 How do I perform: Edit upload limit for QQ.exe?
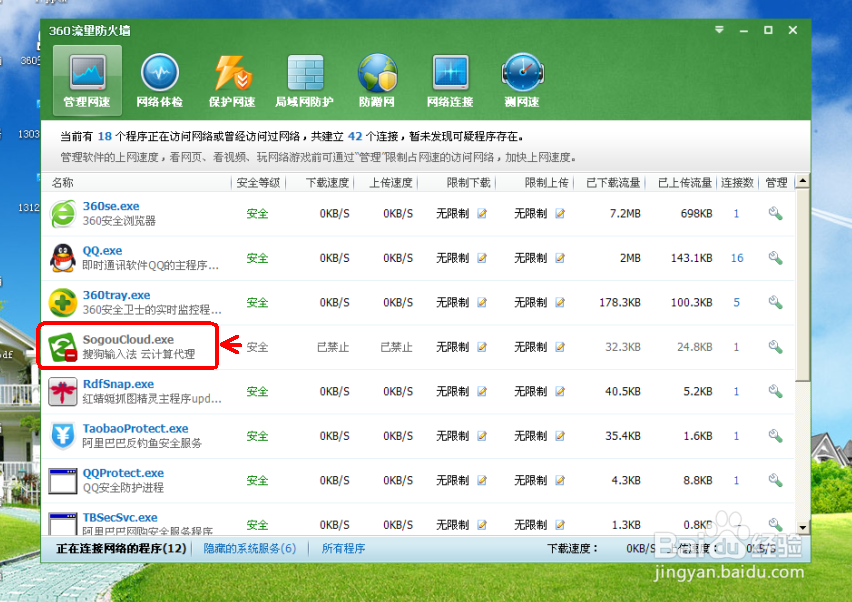560,258
